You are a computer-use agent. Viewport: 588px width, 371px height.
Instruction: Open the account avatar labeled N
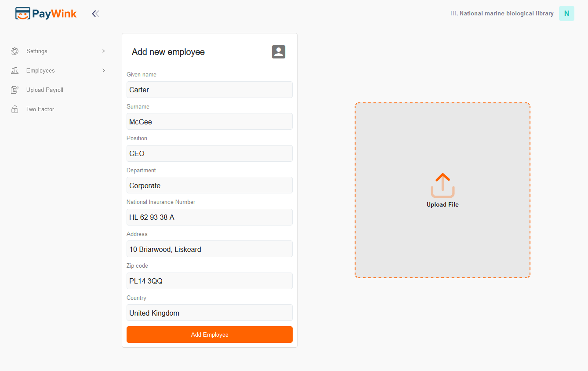pos(566,14)
